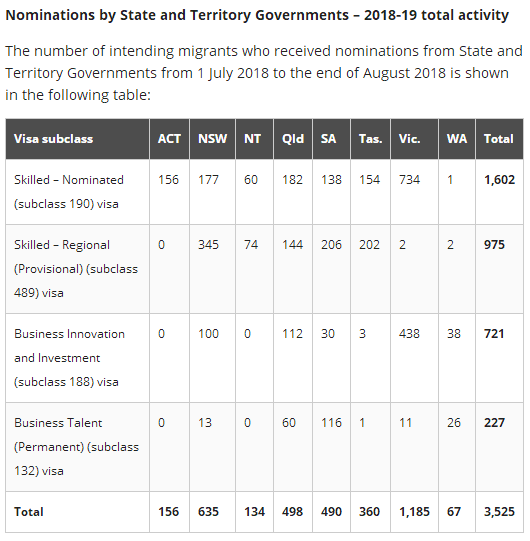Click the Skilled – Regional subclass 489 row label

pos(77,269)
